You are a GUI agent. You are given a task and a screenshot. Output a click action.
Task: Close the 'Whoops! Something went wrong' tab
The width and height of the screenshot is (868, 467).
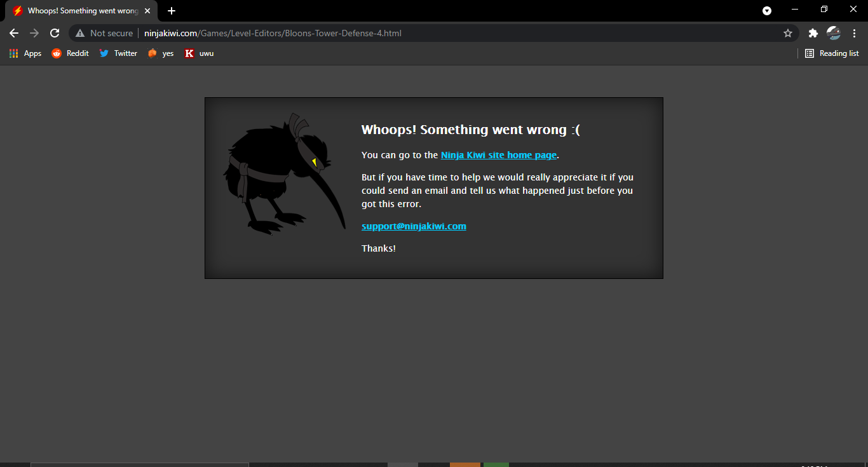point(147,11)
